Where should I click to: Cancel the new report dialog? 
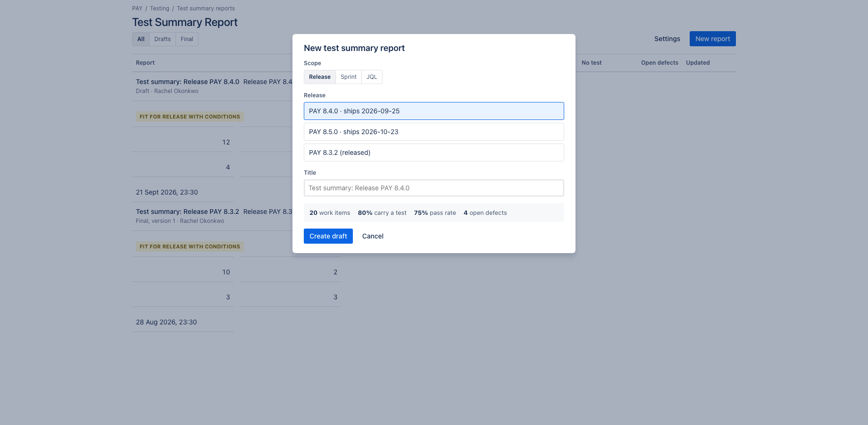[373, 236]
